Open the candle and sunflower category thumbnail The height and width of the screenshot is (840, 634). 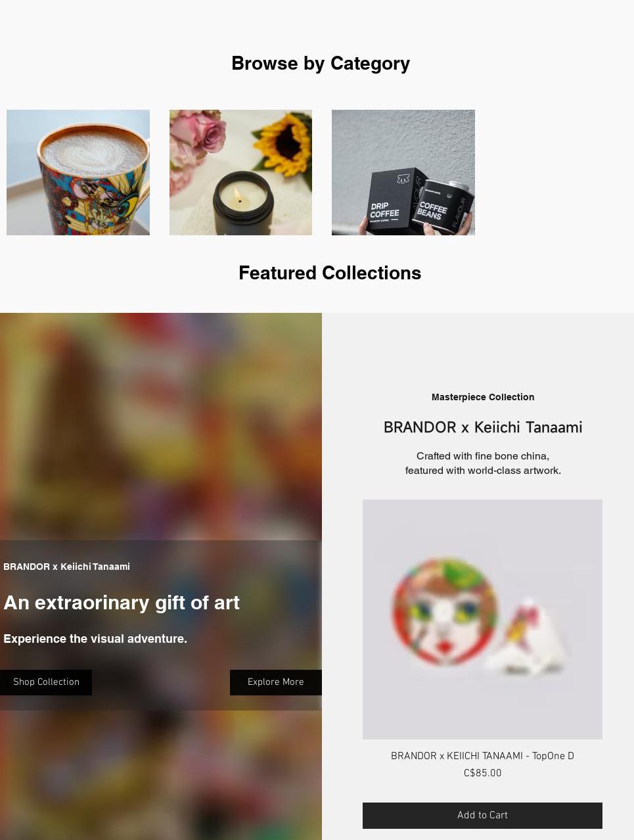[x=240, y=172]
